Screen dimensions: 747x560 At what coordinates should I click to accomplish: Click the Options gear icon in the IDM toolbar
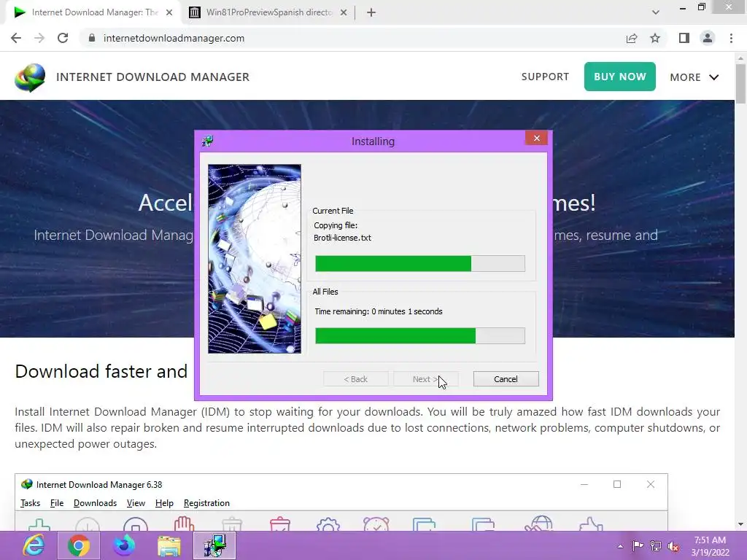pos(328,524)
